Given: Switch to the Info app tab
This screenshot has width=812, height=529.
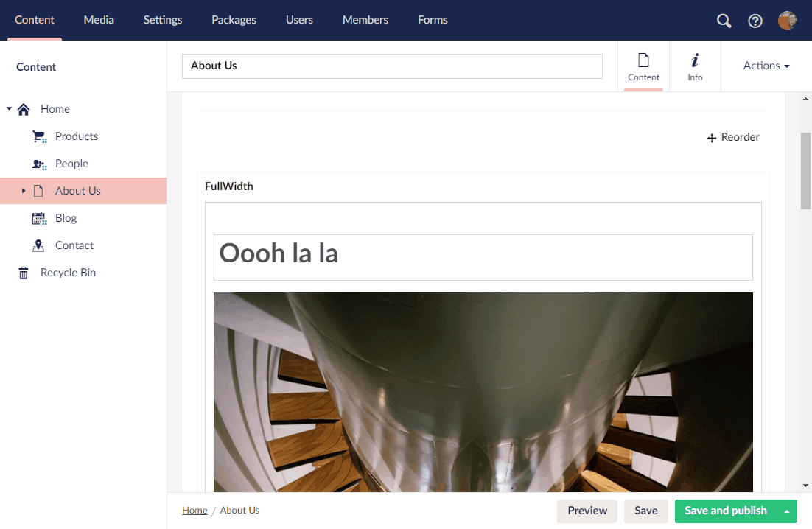Looking at the screenshot, I should pos(695,67).
